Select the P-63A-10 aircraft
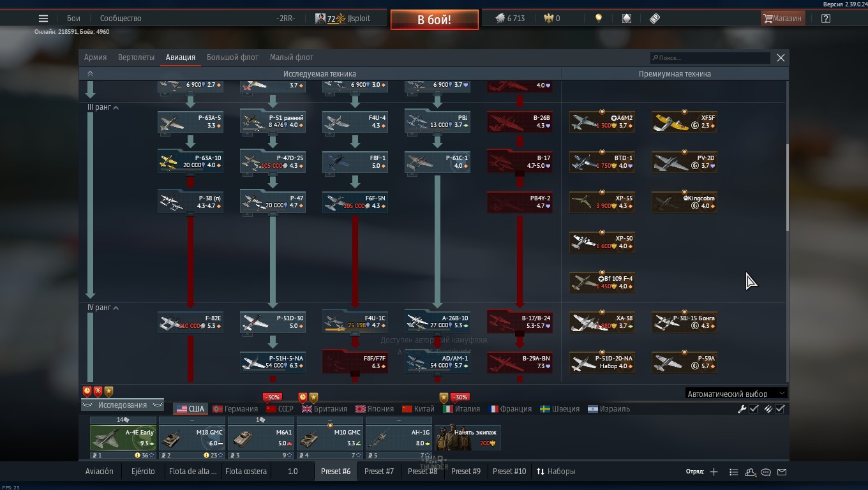 point(190,162)
